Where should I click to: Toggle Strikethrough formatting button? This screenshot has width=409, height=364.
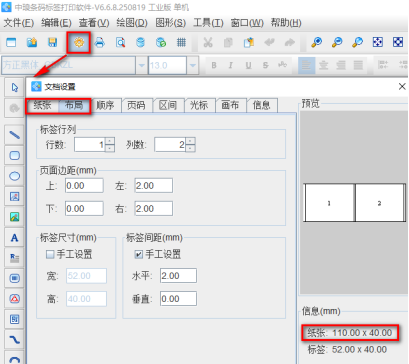(265, 65)
